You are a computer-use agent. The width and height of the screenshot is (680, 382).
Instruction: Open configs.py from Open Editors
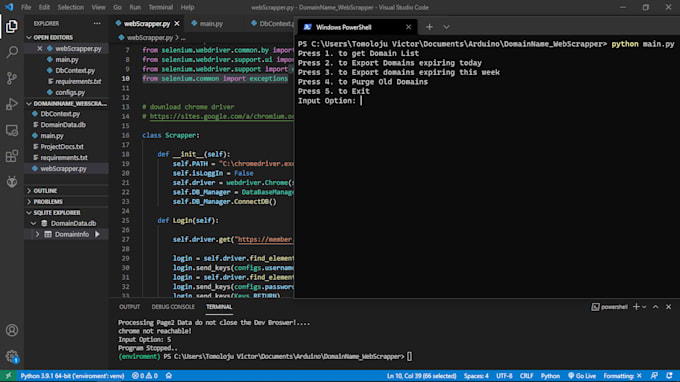(70, 92)
